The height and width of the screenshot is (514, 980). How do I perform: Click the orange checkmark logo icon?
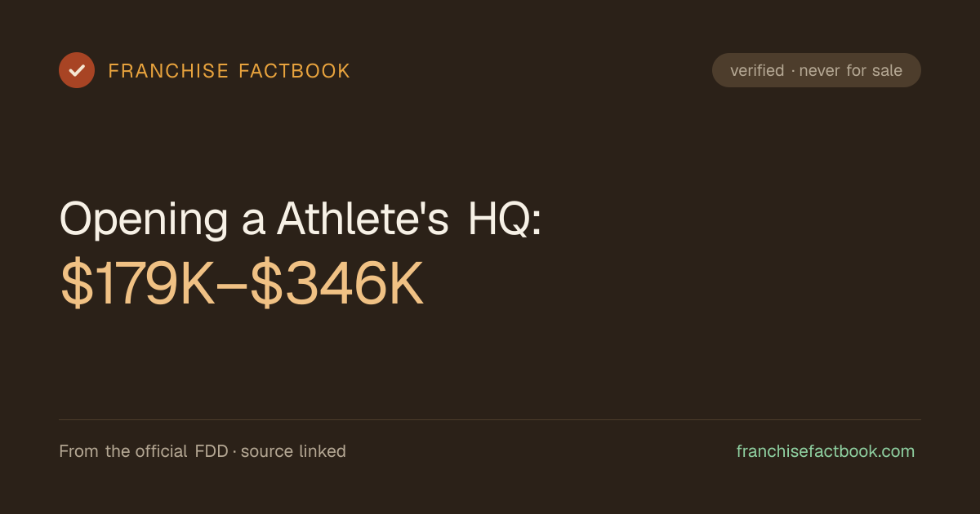pos(77,70)
